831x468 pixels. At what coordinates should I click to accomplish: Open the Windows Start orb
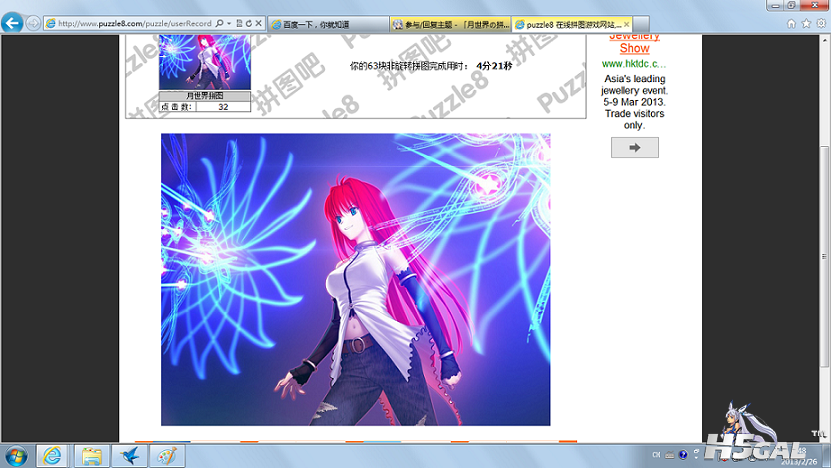pos(16,456)
